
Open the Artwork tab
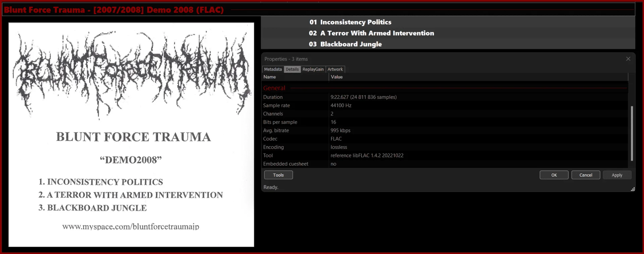[x=335, y=69]
